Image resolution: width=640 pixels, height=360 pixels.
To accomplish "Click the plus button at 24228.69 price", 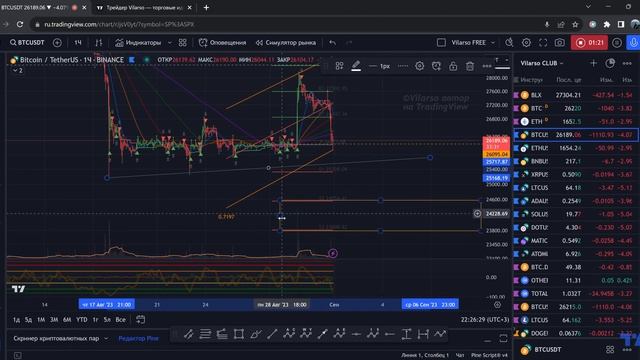I will (477, 213).
